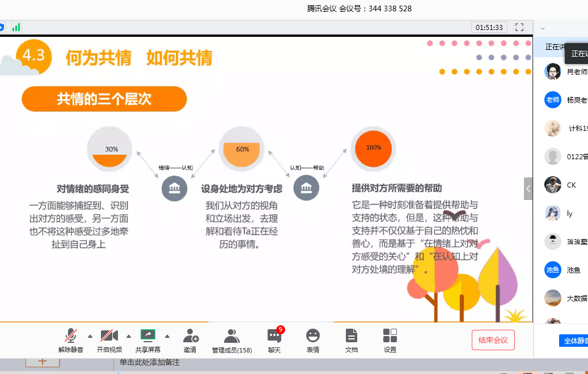Expand audio options arrow beside microphone
Viewport: 588px width, 374px height.
pyautogui.click(x=90, y=335)
